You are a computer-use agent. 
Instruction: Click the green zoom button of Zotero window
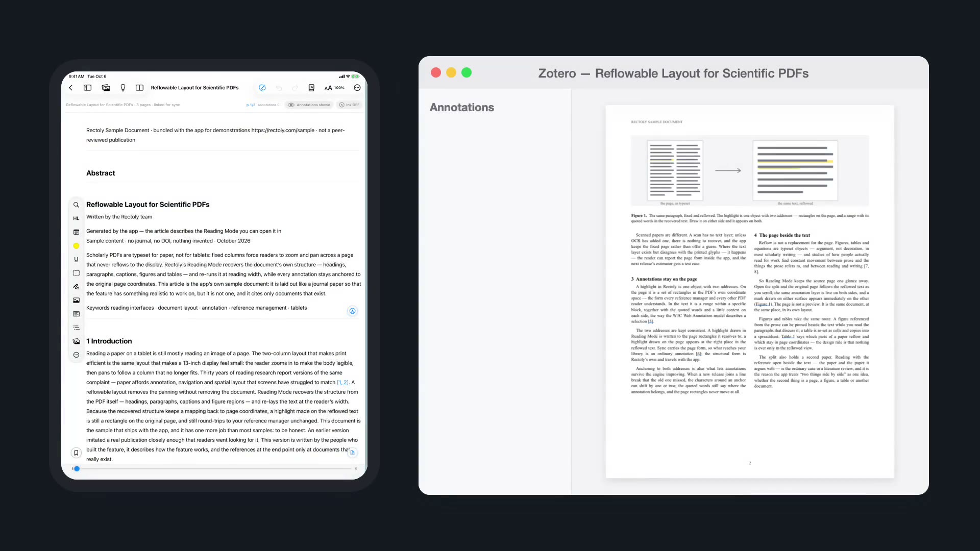(x=467, y=72)
